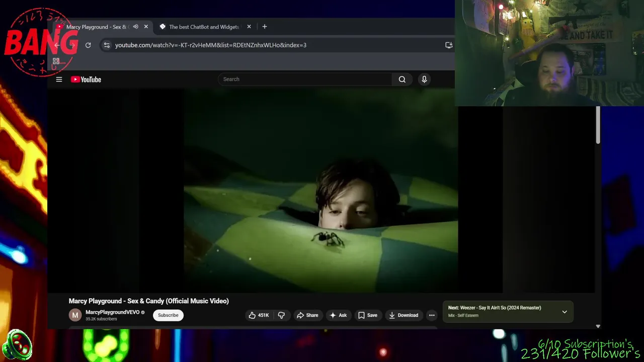Open the MarcyPlaygroundVEVO channel avatar
The image size is (644, 362).
(x=75, y=315)
